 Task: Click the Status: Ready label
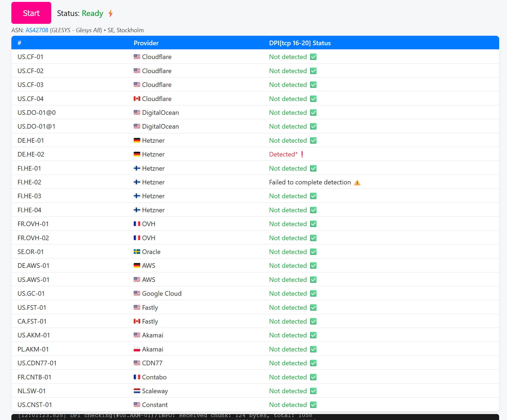[80, 13]
